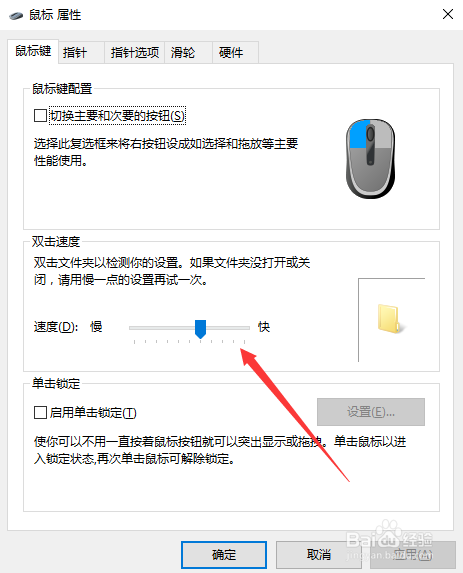The width and height of the screenshot is (463, 573).
Task: Click slider track near the 慢 end
Action: click(x=139, y=328)
